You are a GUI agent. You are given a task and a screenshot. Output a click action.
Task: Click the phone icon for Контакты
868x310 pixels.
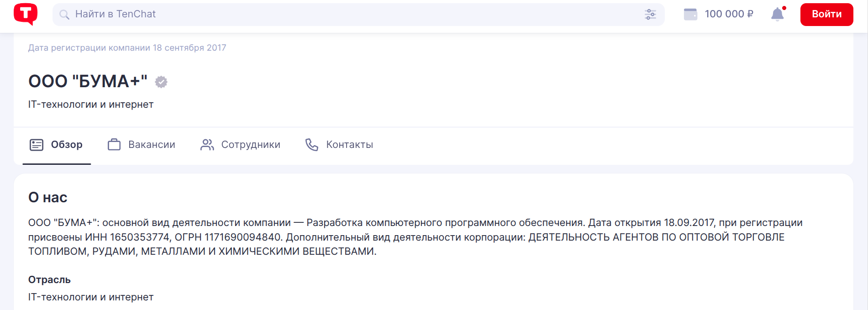tap(312, 145)
